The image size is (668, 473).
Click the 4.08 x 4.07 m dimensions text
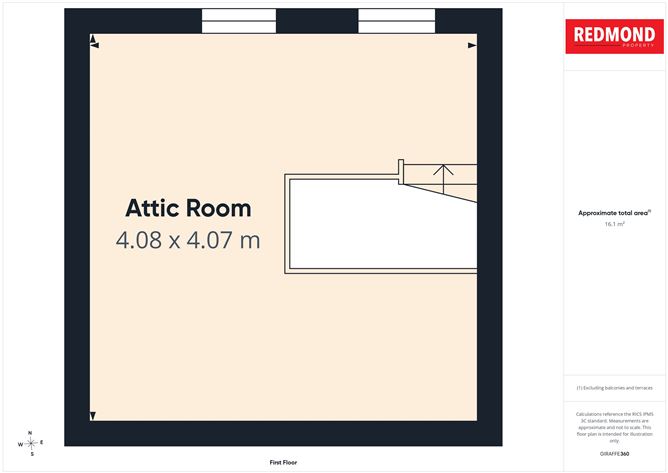click(x=188, y=240)
